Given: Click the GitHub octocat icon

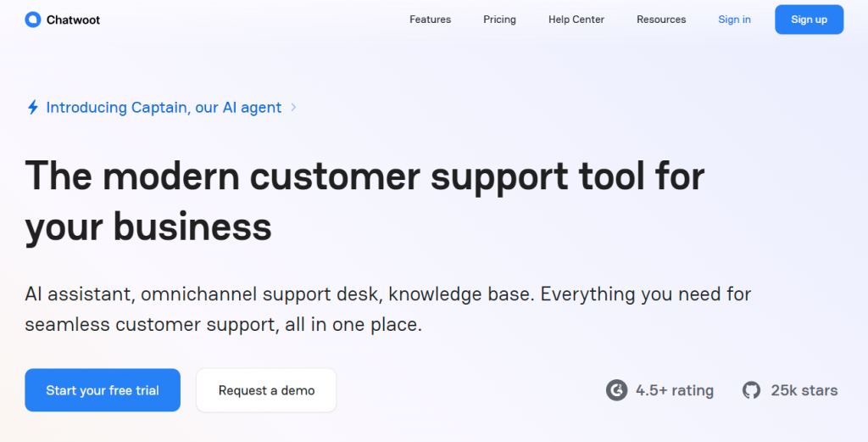Looking at the screenshot, I should pyautogui.click(x=751, y=390).
